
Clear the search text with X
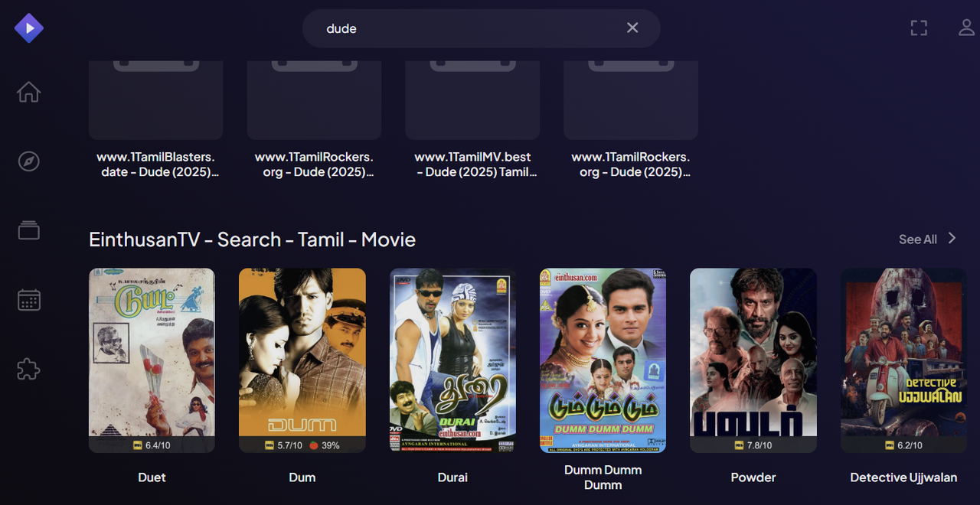632,28
